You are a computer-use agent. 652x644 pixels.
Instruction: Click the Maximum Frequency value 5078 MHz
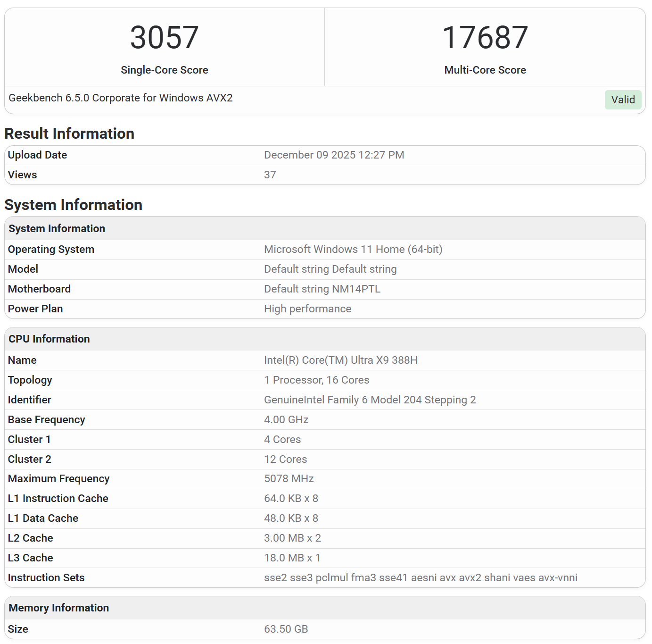click(289, 478)
